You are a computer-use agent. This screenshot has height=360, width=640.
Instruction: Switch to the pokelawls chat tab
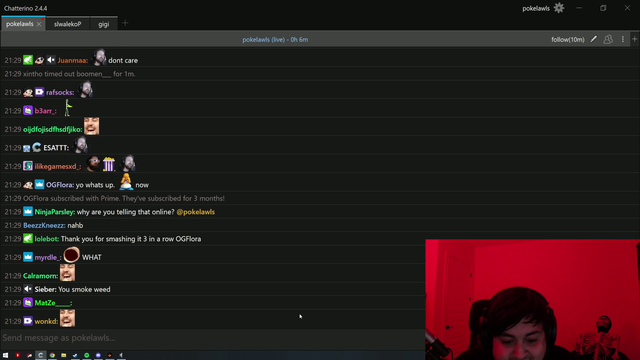tap(20, 24)
